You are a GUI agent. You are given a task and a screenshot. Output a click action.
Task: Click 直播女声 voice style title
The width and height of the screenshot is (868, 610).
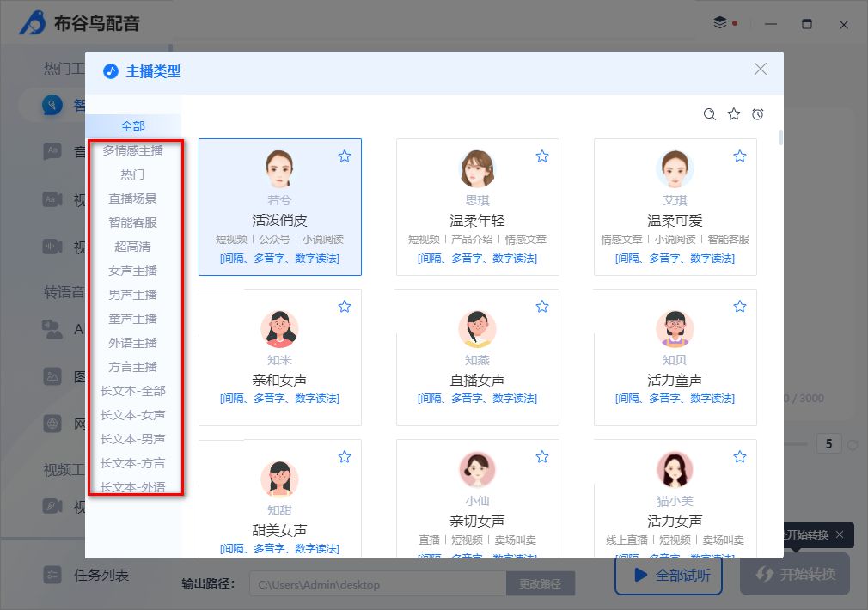coord(477,380)
